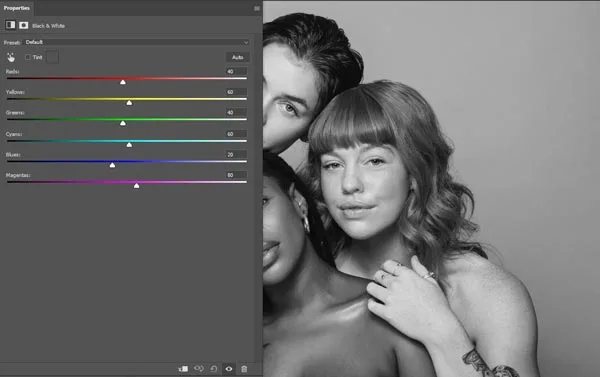Viewport: 600px width, 377px height.
Task: Click the Auto button
Action: (238, 57)
